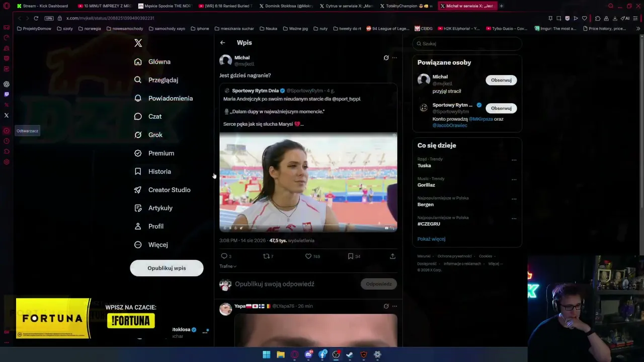The height and width of the screenshot is (362, 644).
Task: Open the Gorillaz trending topic
Action: 426,185
